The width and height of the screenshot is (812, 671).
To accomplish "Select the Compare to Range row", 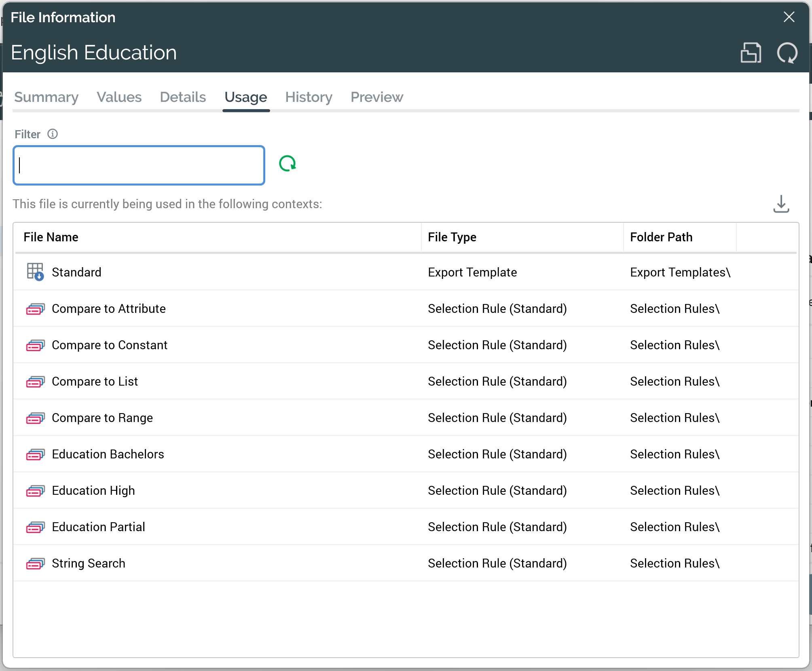I will tap(102, 418).
